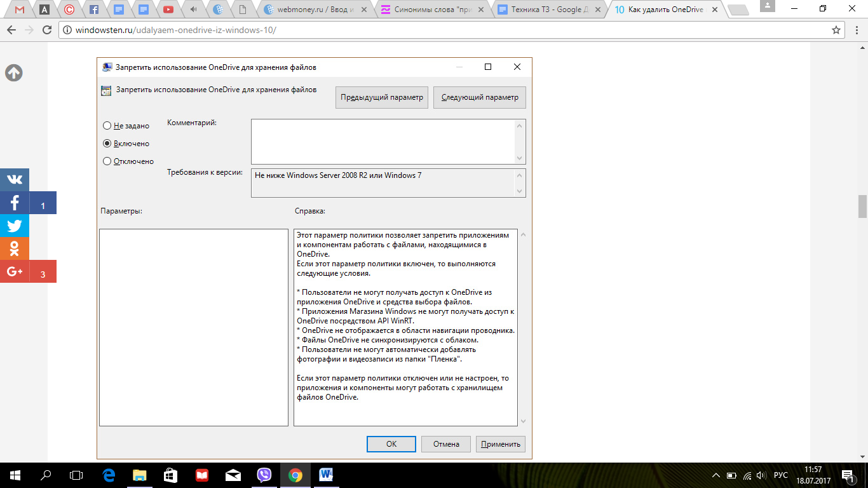
Task: View site information icon in address bar
Action: click(x=67, y=30)
